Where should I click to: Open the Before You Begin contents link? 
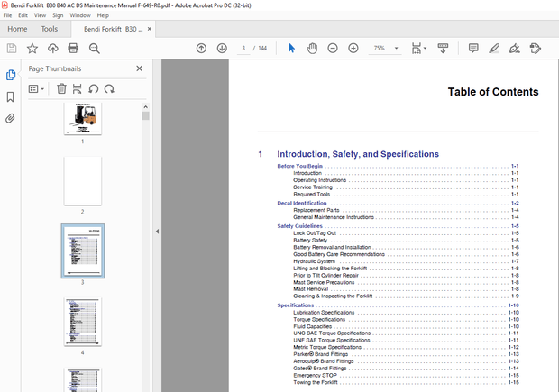[x=300, y=166]
